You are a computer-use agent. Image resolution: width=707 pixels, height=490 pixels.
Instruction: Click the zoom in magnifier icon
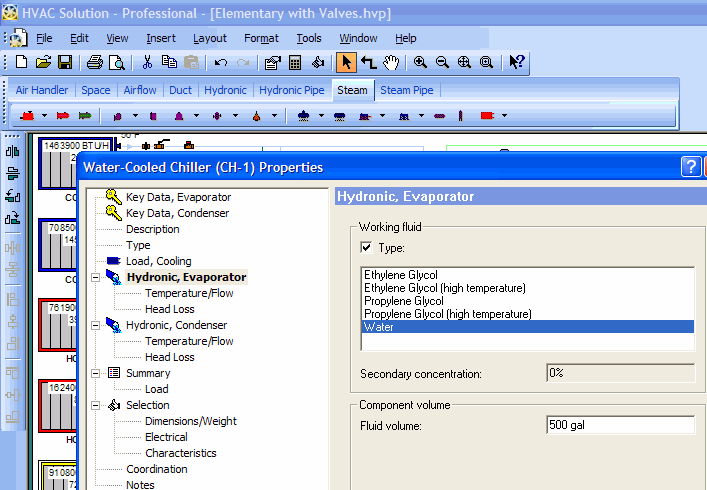coord(420,62)
